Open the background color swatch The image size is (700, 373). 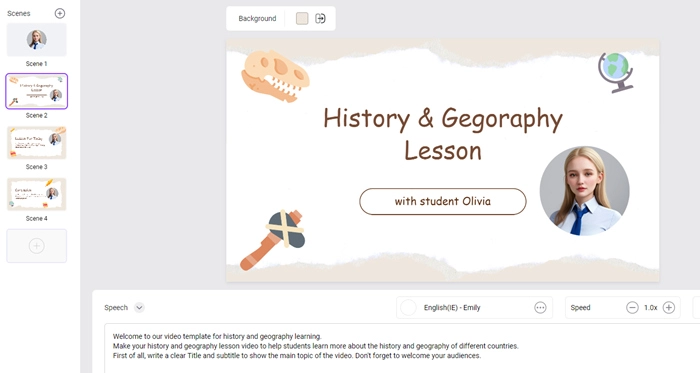pyautogui.click(x=302, y=18)
